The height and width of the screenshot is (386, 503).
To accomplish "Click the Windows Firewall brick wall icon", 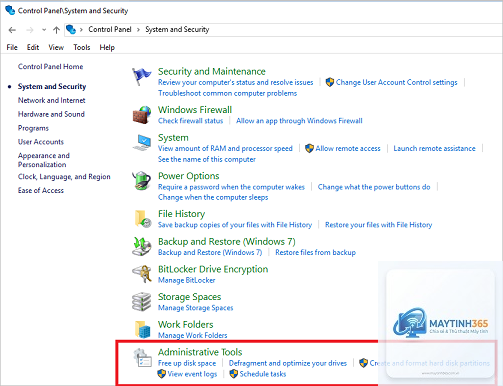I will [x=142, y=115].
